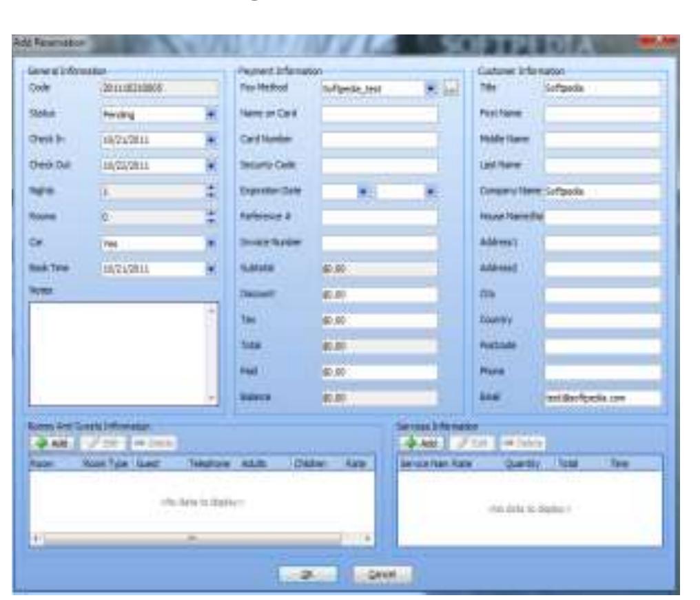This screenshot has width=700, height=600.
Task: Open the browse button beside Pay Method
Action: [x=451, y=88]
